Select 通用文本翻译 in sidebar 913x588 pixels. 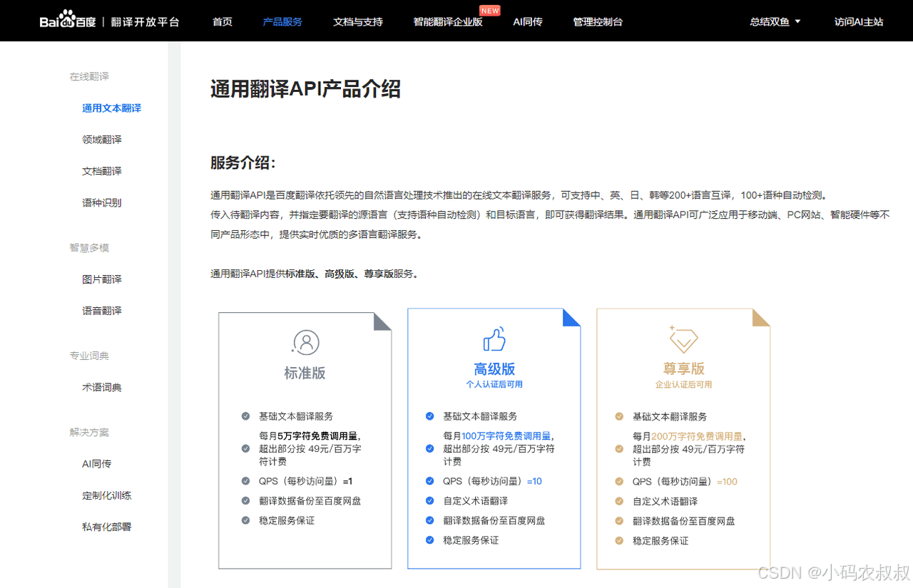click(x=112, y=108)
